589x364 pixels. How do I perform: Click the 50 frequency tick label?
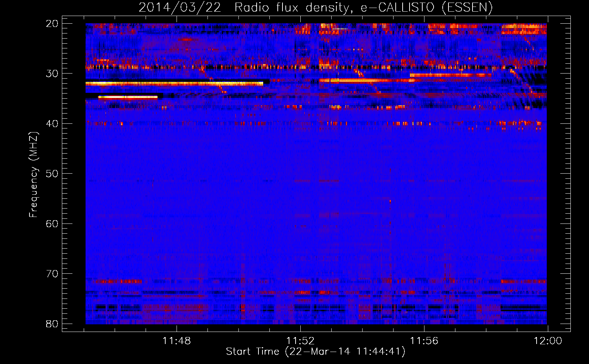(x=52, y=174)
